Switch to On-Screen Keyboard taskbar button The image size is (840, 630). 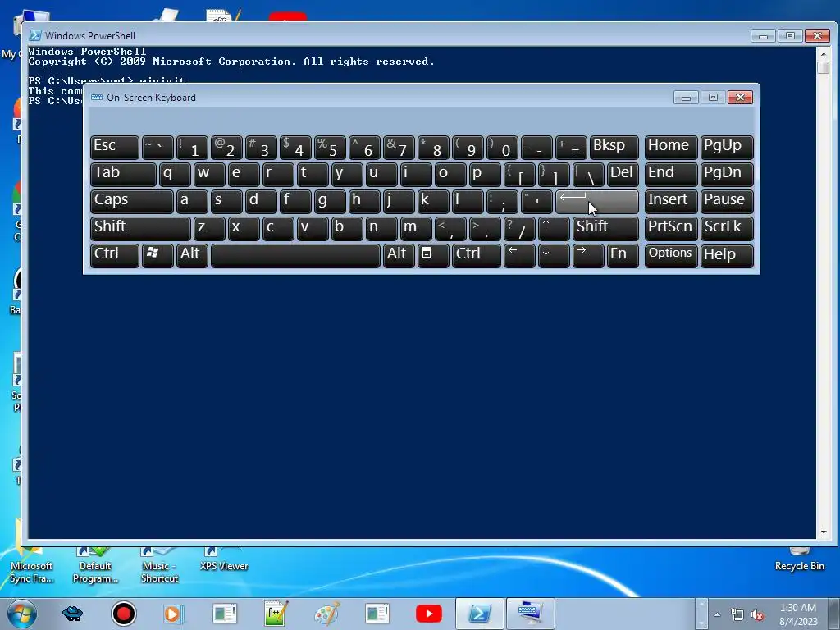(531, 614)
